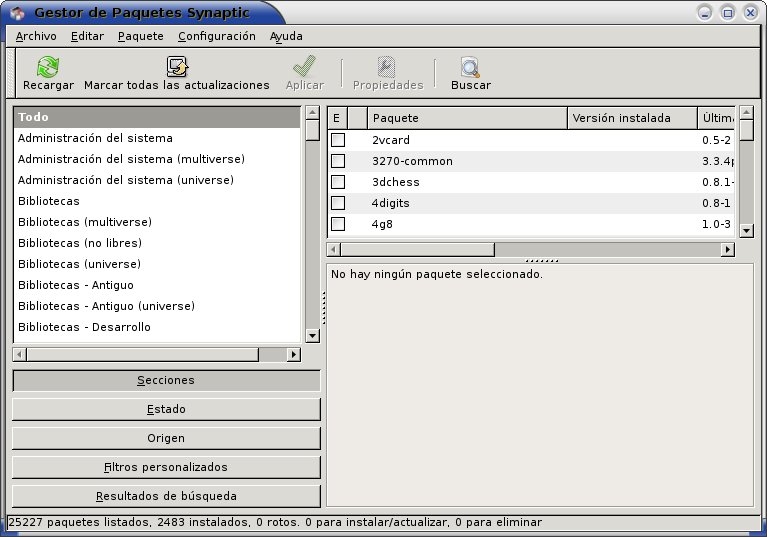The image size is (767, 537).
Task: Click the Origen button
Action: pos(166,438)
